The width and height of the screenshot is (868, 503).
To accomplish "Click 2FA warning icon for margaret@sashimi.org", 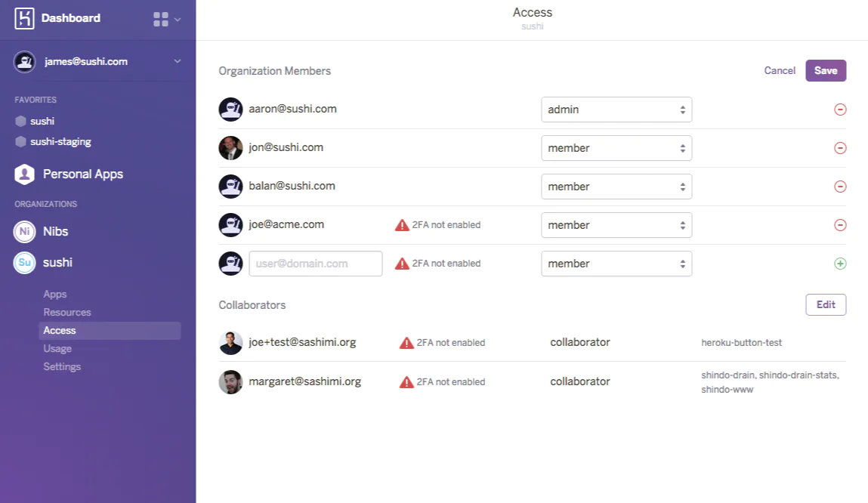I will coord(406,382).
